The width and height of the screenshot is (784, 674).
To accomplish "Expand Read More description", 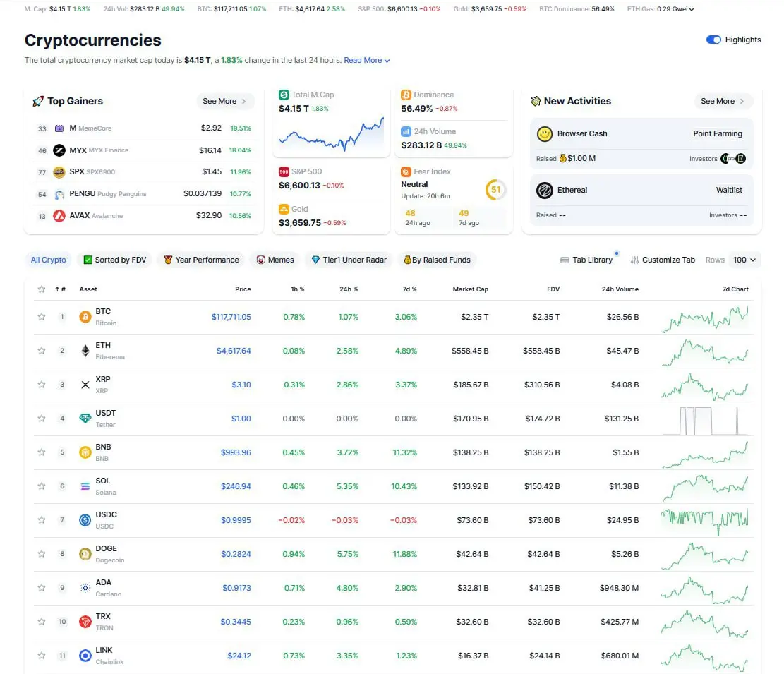I will point(366,60).
